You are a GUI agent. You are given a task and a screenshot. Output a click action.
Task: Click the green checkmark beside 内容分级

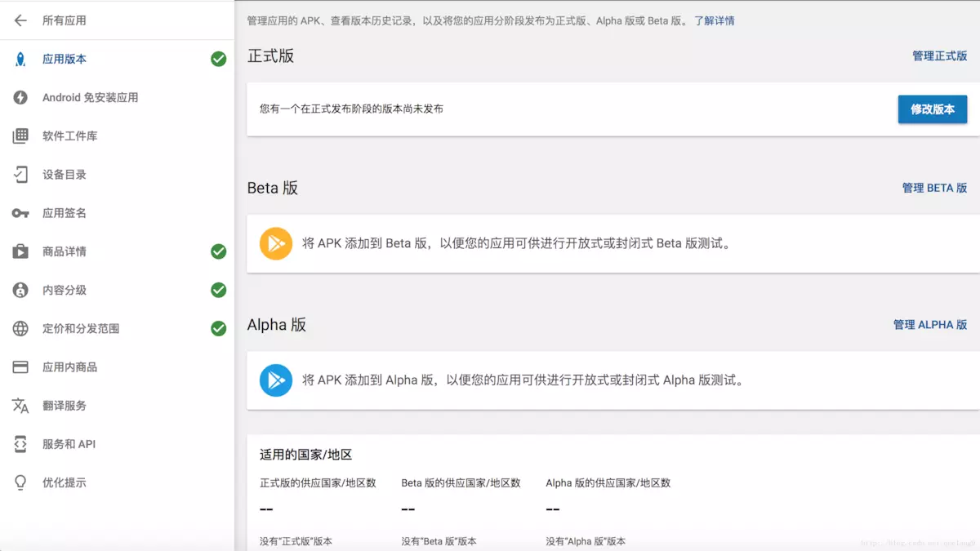(x=217, y=289)
